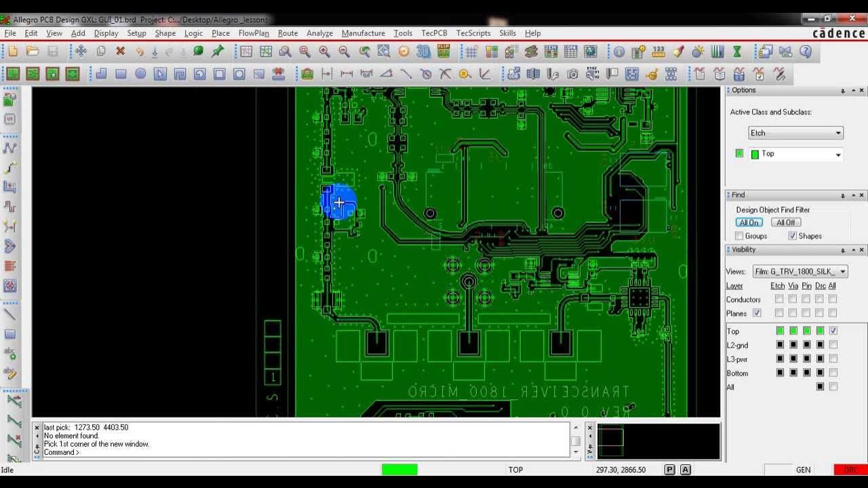
Task: Click the hourglass icon in toolbar
Action: [737, 52]
